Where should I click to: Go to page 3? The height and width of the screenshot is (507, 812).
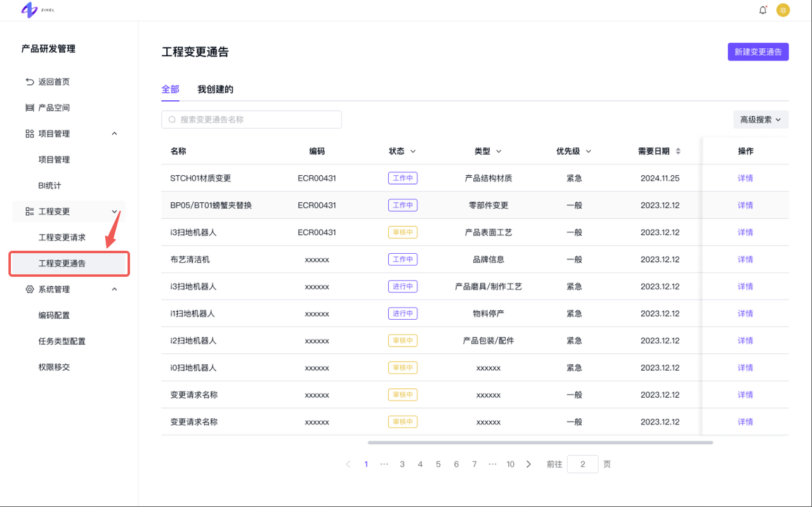click(402, 464)
